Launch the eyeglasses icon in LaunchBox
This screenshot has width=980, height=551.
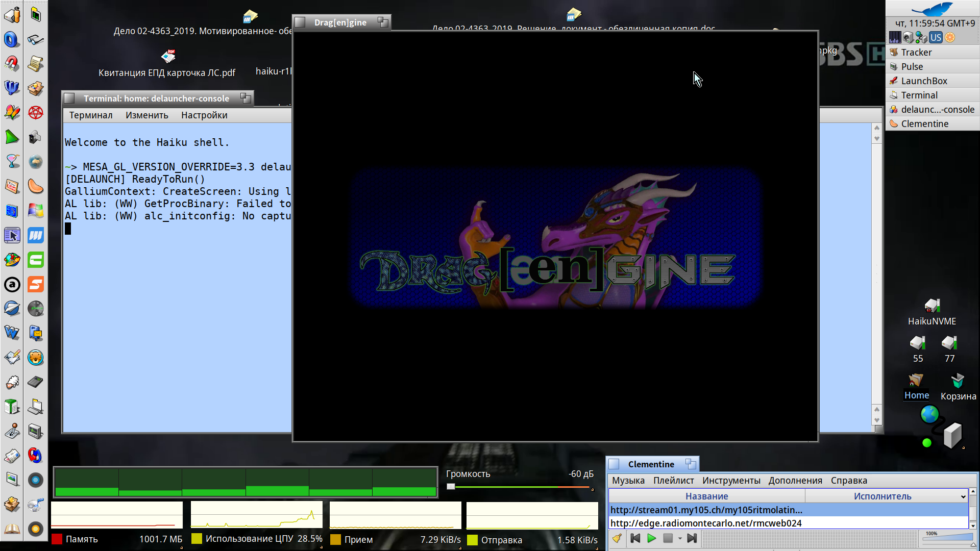36,39
